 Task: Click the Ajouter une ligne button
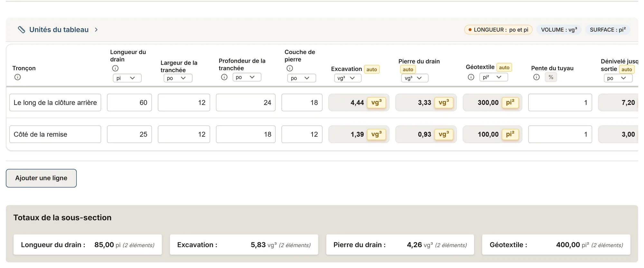coord(41,178)
